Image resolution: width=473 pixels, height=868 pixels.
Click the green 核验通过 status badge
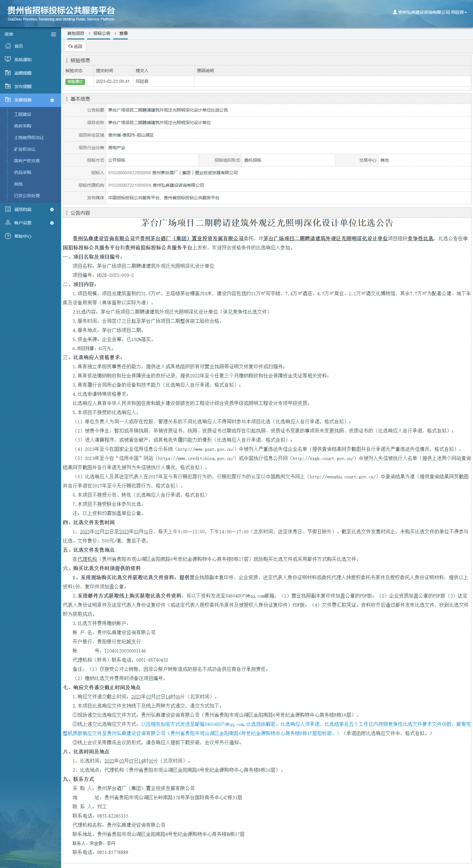click(x=75, y=82)
